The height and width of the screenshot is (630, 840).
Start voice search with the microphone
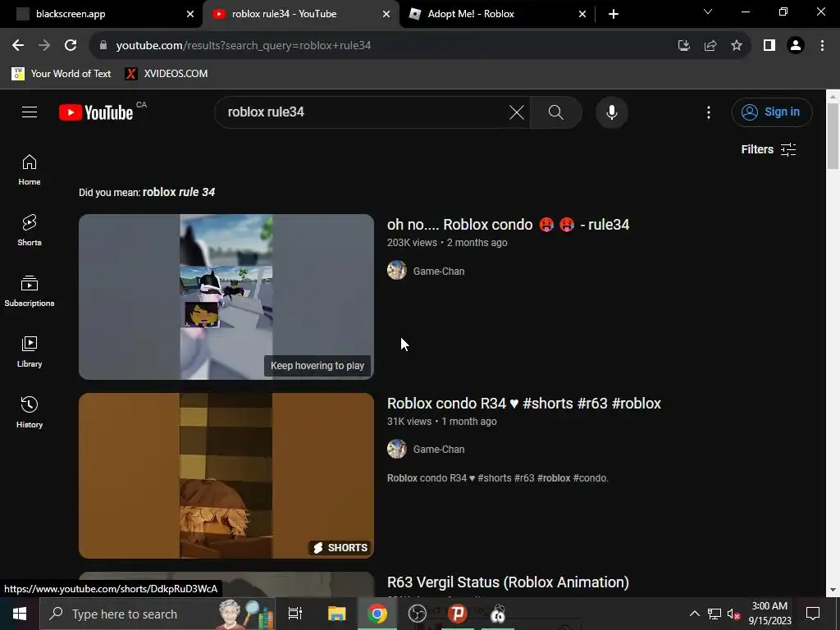[612, 112]
